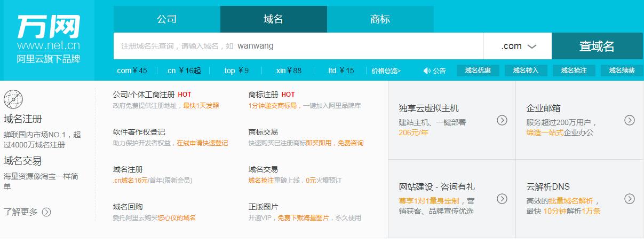Screen dimensions: 644x242
Task: Click the speaker icon beside 公告
Action: [x=426, y=71]
